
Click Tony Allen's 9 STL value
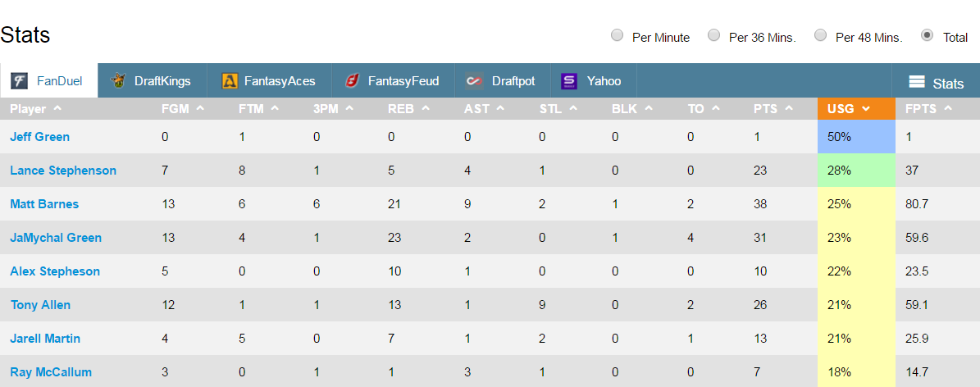click(543, 305)
